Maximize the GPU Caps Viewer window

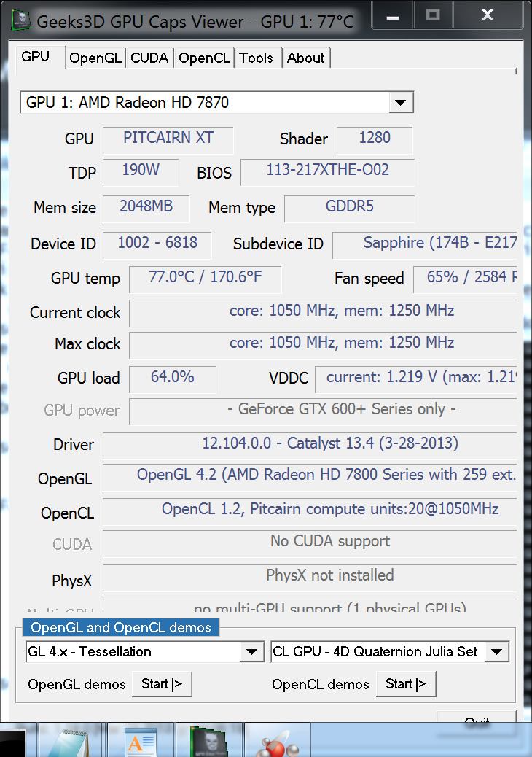coord(433,15)
